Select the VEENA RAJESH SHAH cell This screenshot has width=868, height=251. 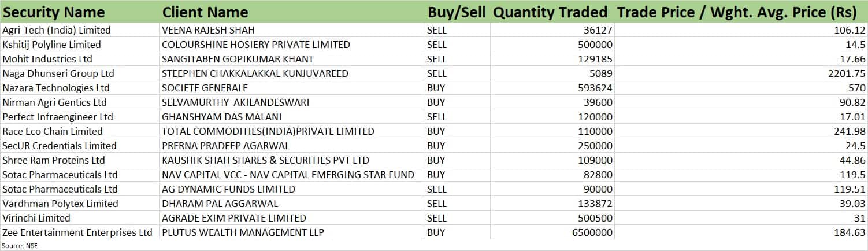292,30
